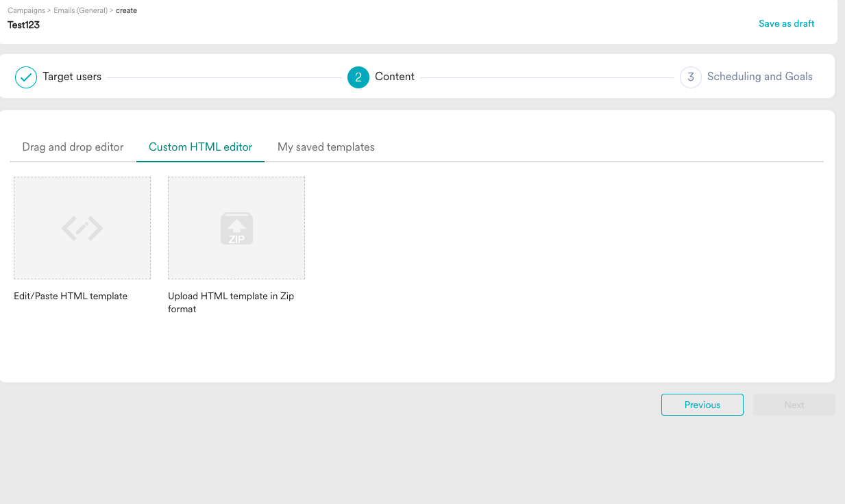Click the step 2 Content circle
845x504 pixels.
click(358, 77)
